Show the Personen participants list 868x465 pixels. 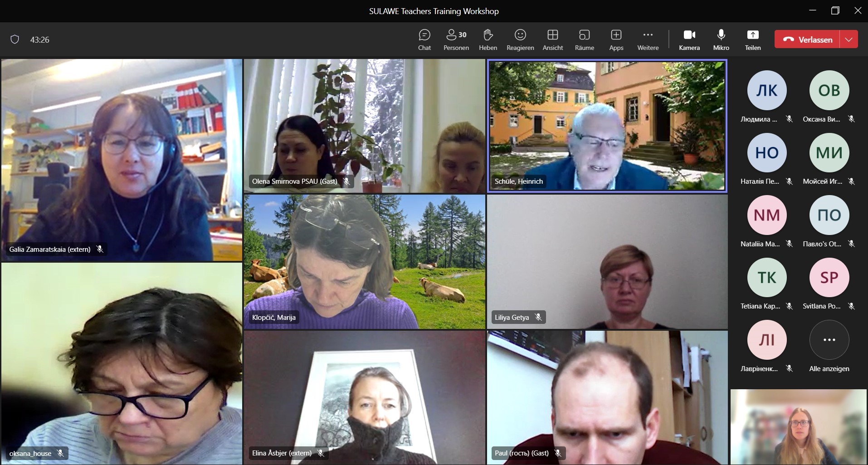click(x=456, y=40)
